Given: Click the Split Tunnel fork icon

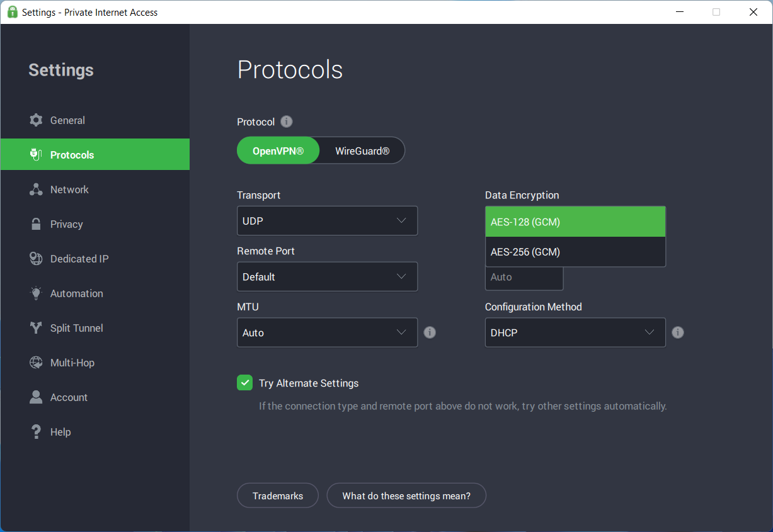Looking at the screenshot, I should [x=36, y=328].
